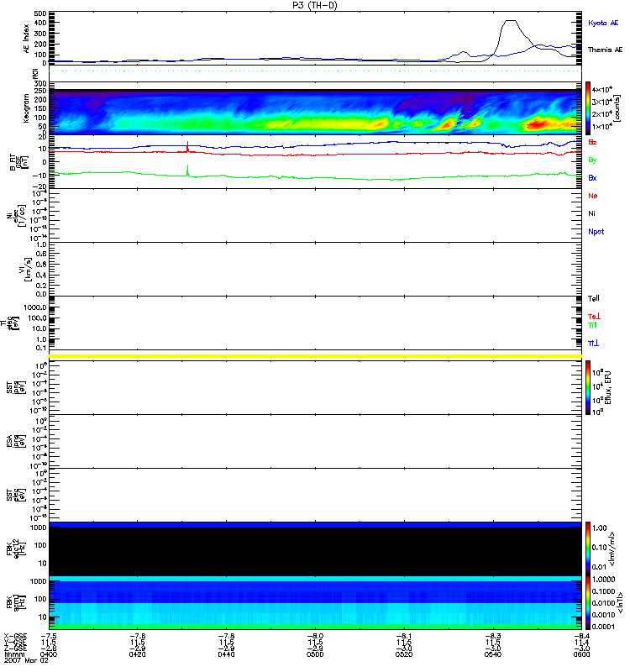Click the red spike in magnetic field panel
This screenshot has width=630, height=672.
pyautogui.click(x=186, y=146)
